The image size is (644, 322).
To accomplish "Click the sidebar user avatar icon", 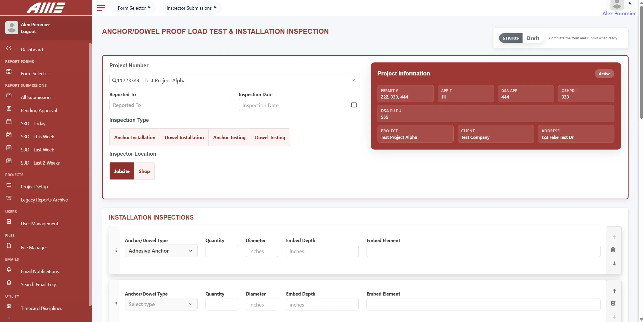I will 12,28.
